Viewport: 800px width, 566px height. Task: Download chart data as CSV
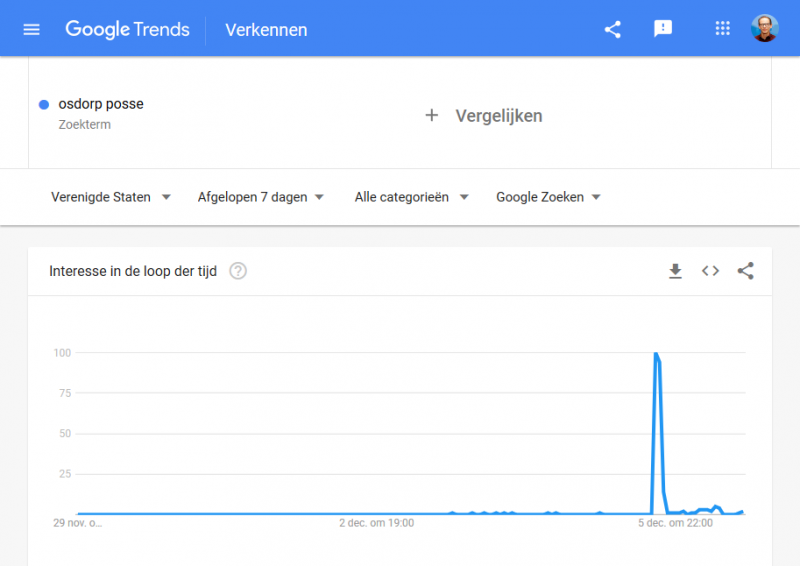tap(675, 271)
